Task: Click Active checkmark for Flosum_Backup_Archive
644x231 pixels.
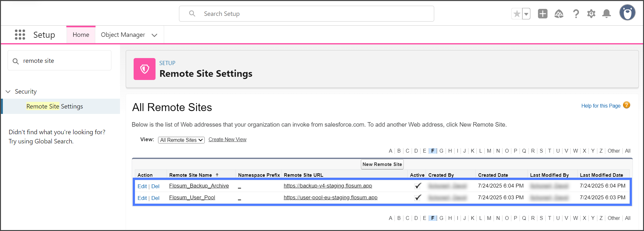Action: (x=418, y=186)
